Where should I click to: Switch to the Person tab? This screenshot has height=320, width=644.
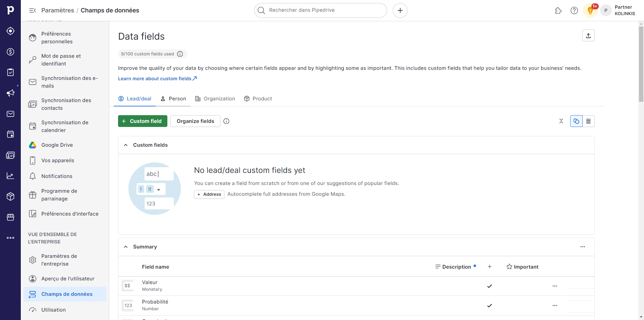173,99
